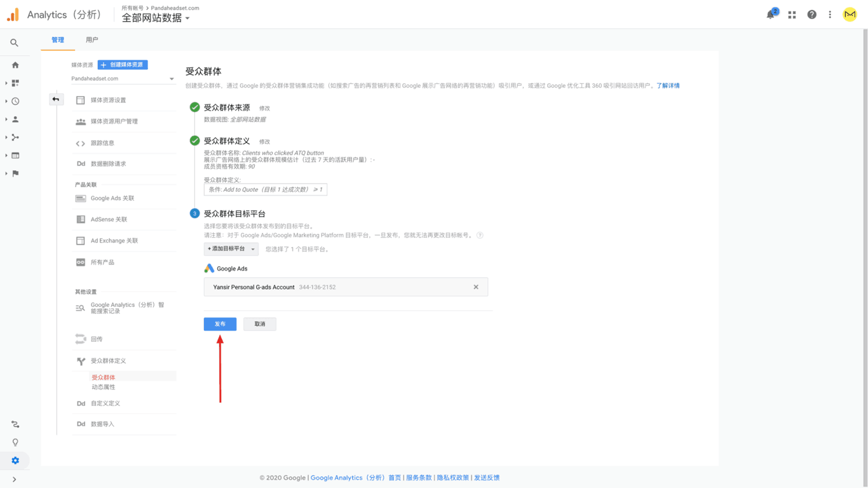The image size is (868, 488).
Task: Click 创建媒体资源 button
Action: [123, 65]
